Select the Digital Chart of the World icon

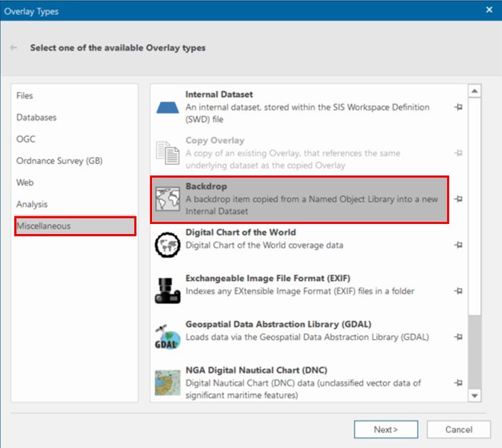(168, 245)
